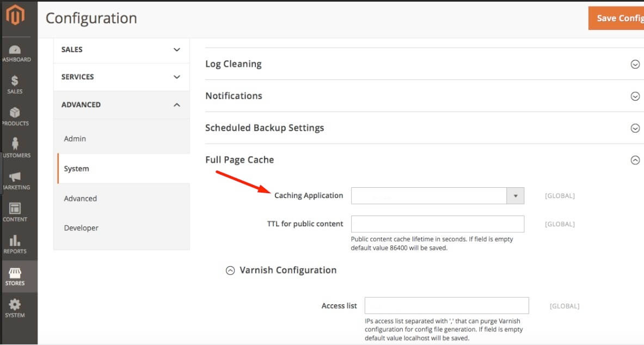Click the Magento logo icon
Screen dimensions: 644x345
coord(15,15)
